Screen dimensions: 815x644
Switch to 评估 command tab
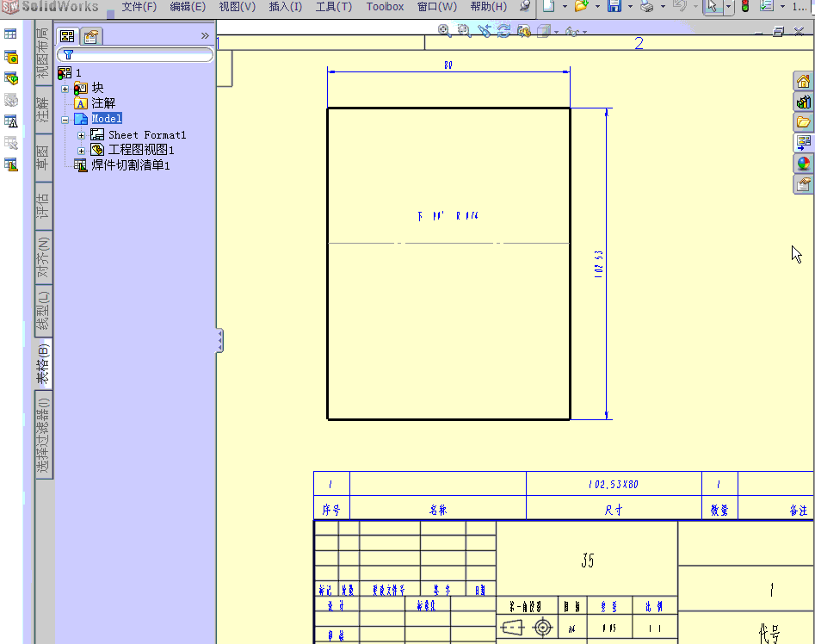[43, 206]
